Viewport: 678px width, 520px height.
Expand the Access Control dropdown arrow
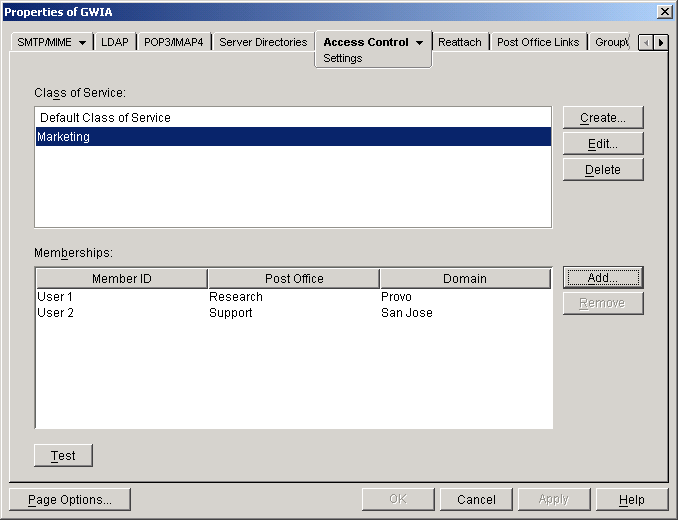[419, 43]
